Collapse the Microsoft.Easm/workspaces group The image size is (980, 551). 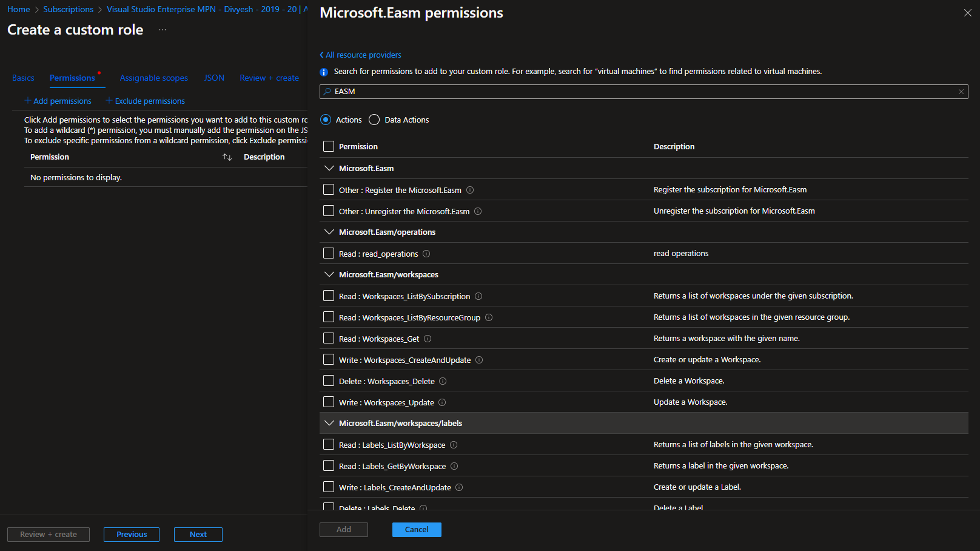pos(329,274)
